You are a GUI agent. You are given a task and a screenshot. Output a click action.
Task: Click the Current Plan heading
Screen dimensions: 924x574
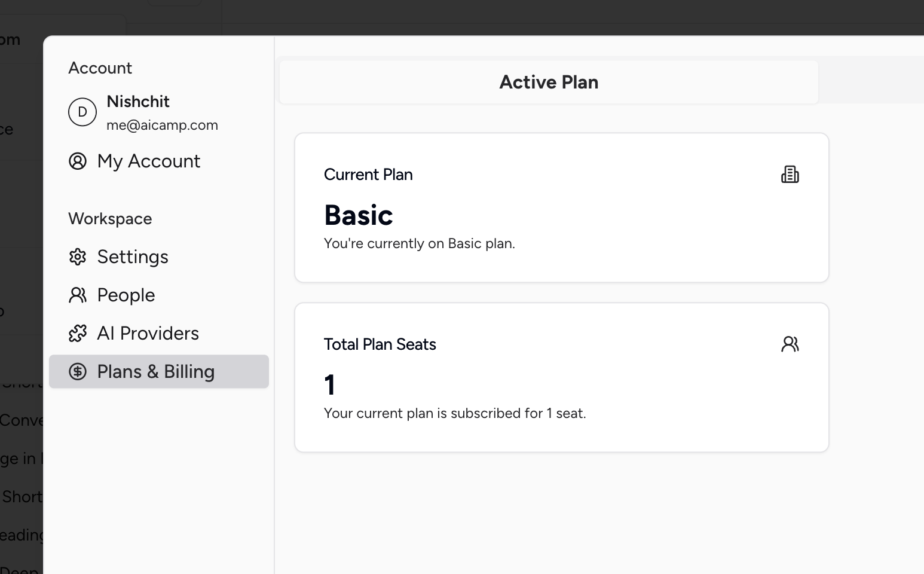coord(368,175)
